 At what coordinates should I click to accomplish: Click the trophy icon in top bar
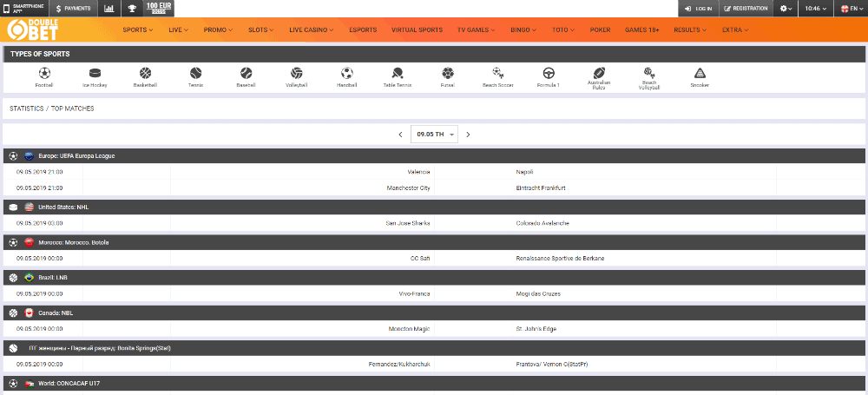132,9
